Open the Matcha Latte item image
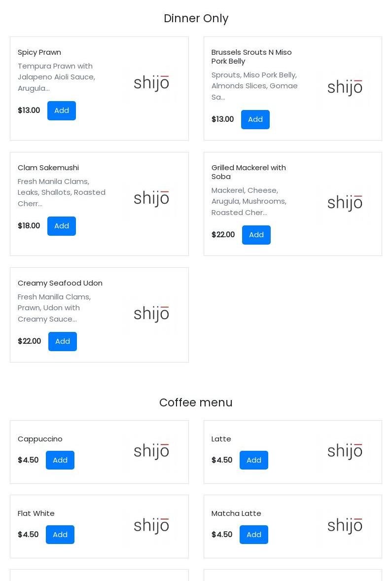This screenshot has width=392, height=581. pos(345,526)
